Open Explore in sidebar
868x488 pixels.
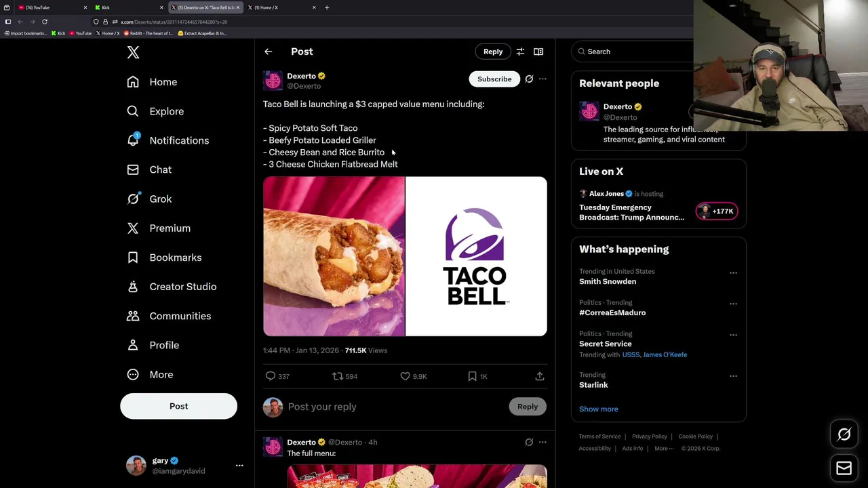(155, 111)
